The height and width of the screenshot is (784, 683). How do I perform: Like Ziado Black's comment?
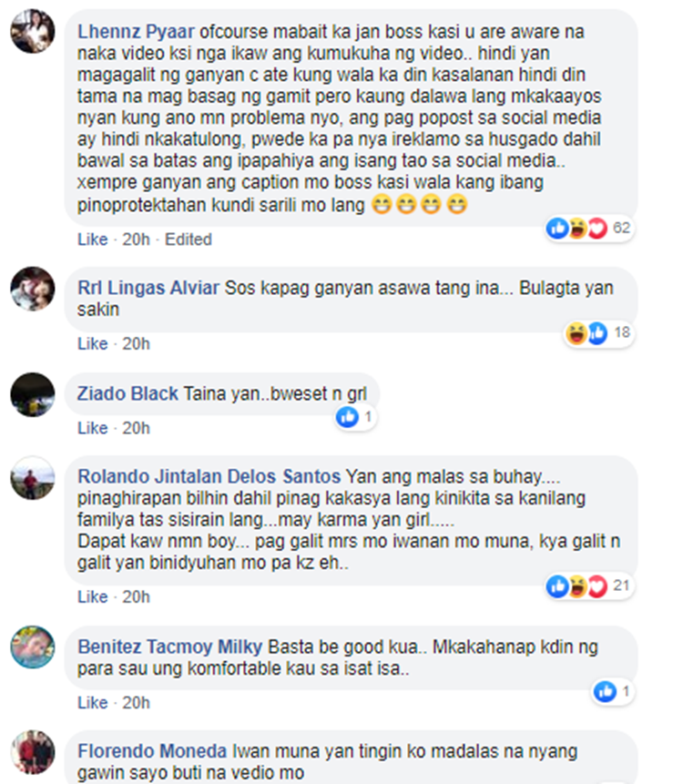click(93, 429)
